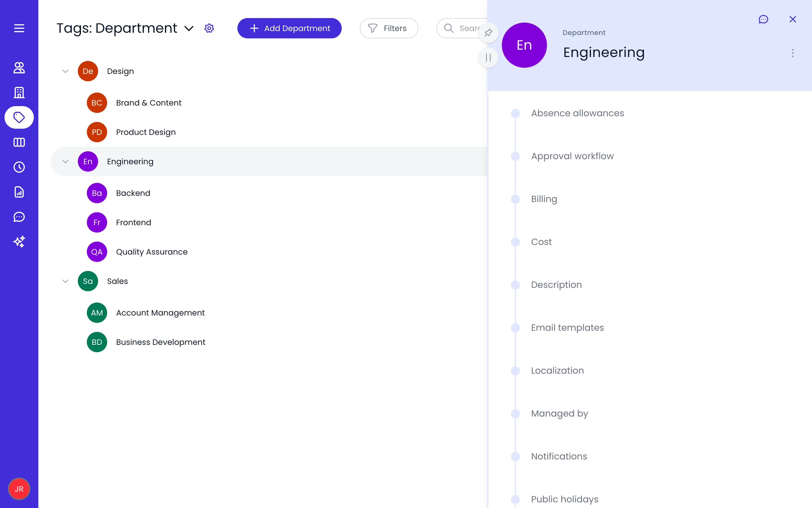The image size is (812, 508).
Task: Select the Frontend row
Action: [269, 222]
